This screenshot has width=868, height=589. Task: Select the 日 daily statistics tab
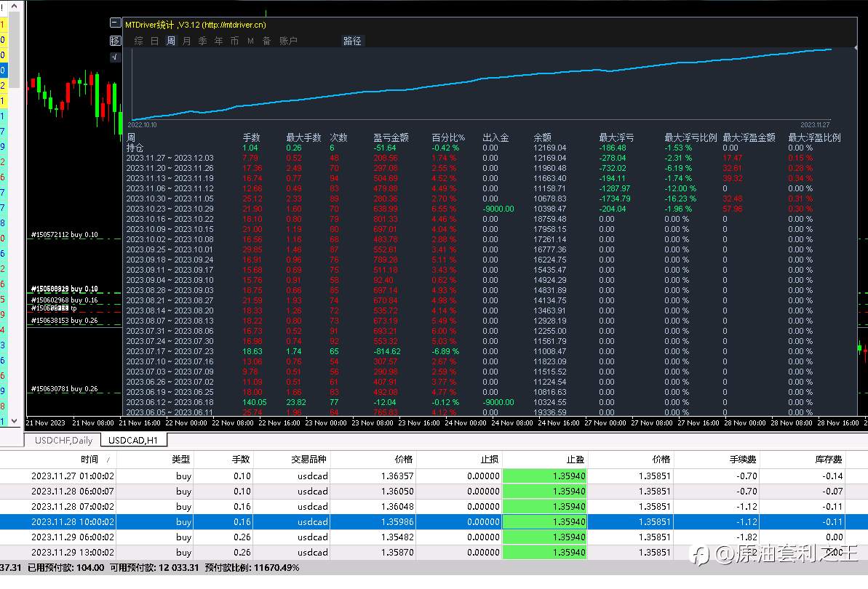(x=154, y=41)
